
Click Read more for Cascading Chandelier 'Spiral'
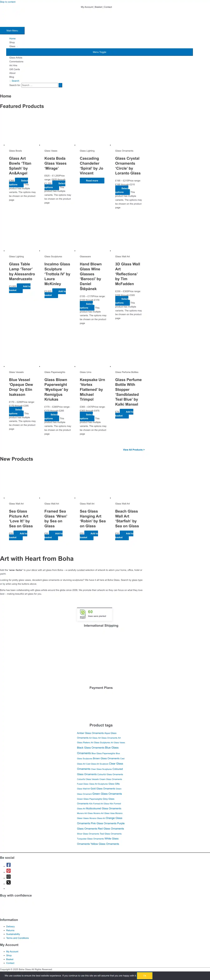[x=92, y=181]
